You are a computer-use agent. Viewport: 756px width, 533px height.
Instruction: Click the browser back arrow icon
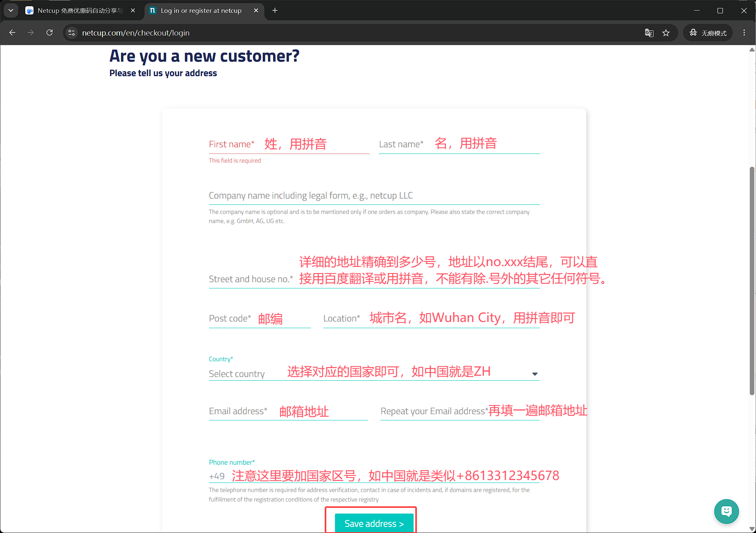(12, 33)
